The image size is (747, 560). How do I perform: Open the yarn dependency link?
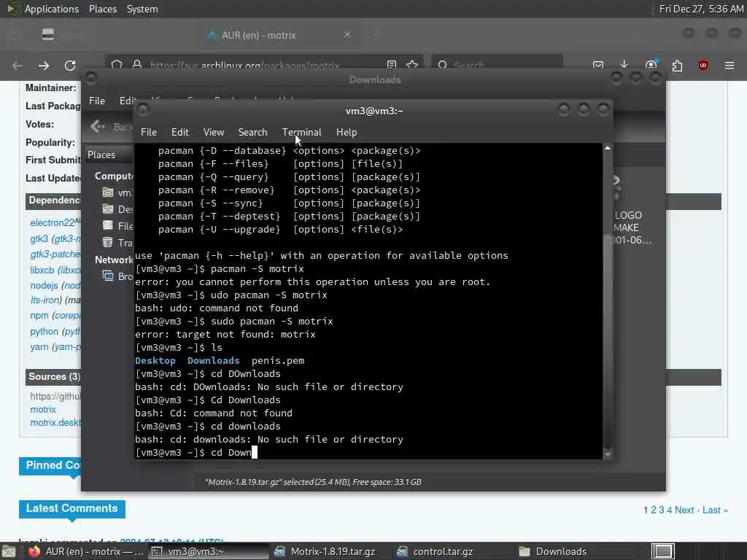[x=39, y=346]
